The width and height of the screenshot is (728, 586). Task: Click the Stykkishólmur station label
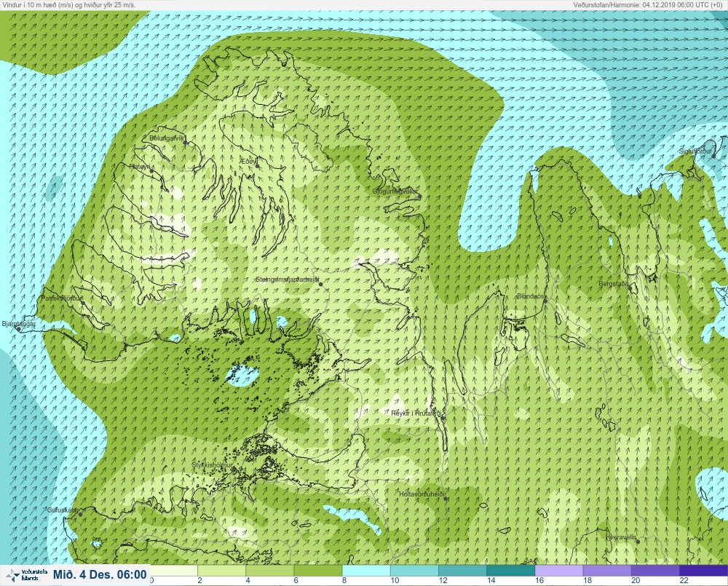coord(212,465)
